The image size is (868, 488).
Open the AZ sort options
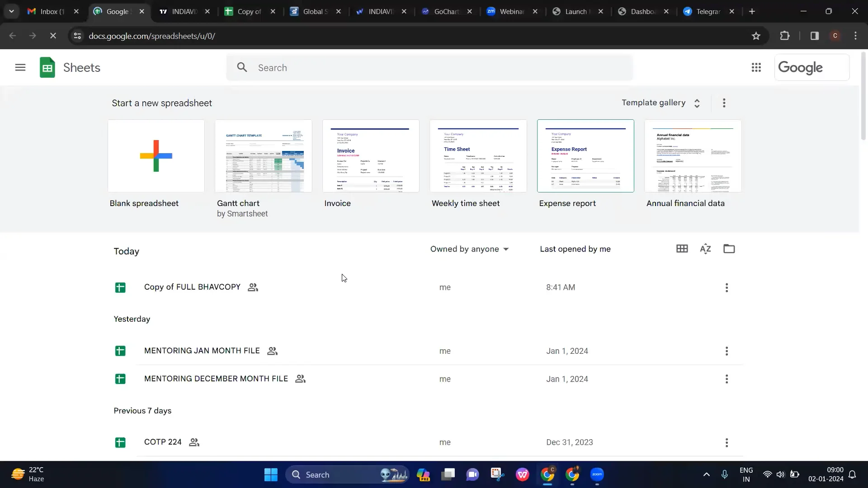705,249
